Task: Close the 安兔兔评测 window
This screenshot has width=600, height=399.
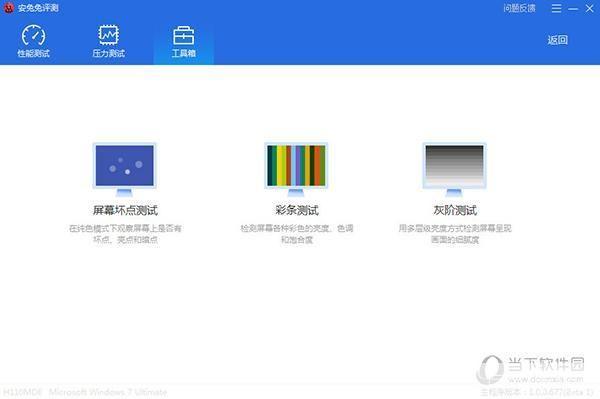Action: [589, 8]
